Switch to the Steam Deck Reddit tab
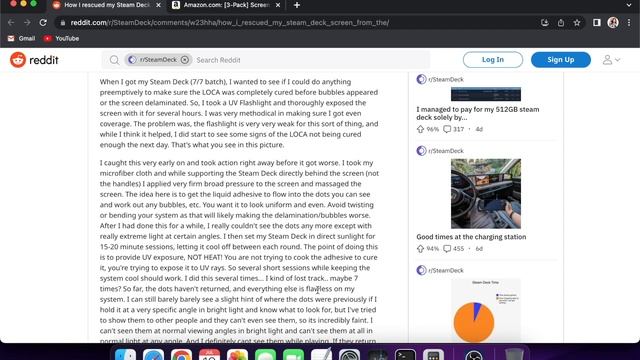Viewport: 640px width, 360px height. (x=107, y=5)
